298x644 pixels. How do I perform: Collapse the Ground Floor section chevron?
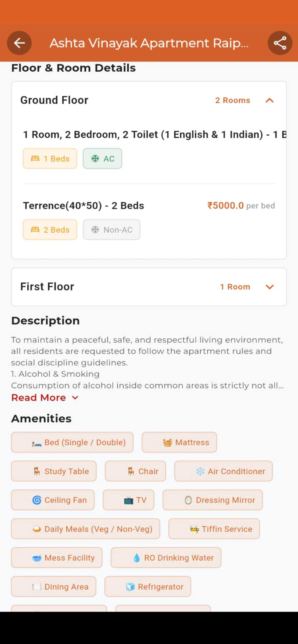point(269,100)
